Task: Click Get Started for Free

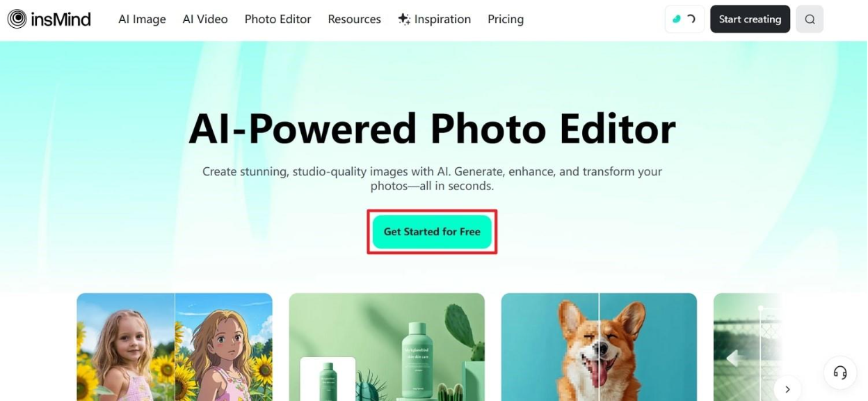Action: 432,232
